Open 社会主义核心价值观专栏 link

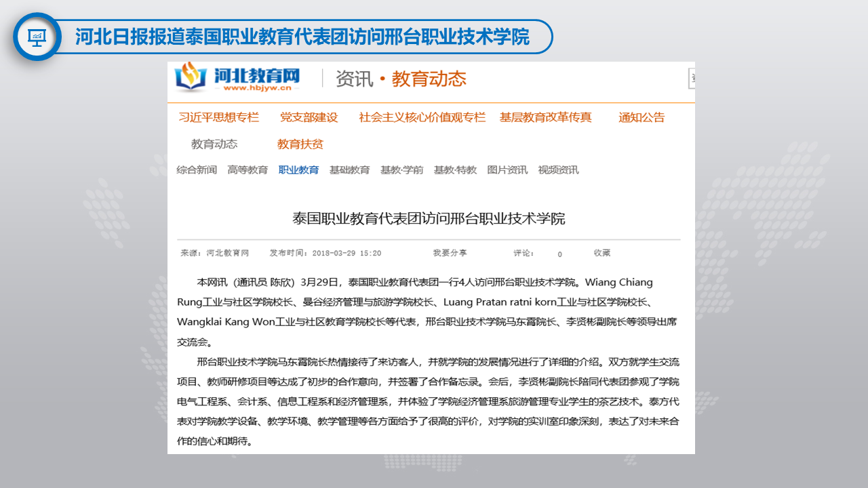pos(422,117)
